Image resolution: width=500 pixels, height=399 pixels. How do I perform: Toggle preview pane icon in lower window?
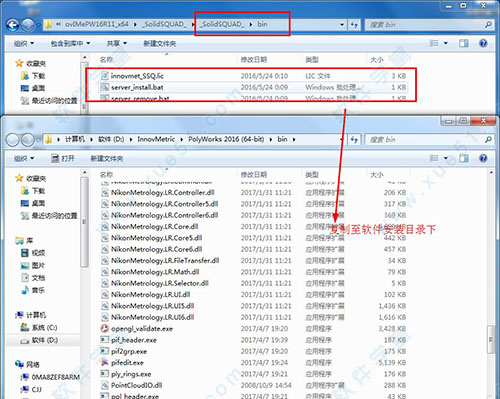[464, 158]
